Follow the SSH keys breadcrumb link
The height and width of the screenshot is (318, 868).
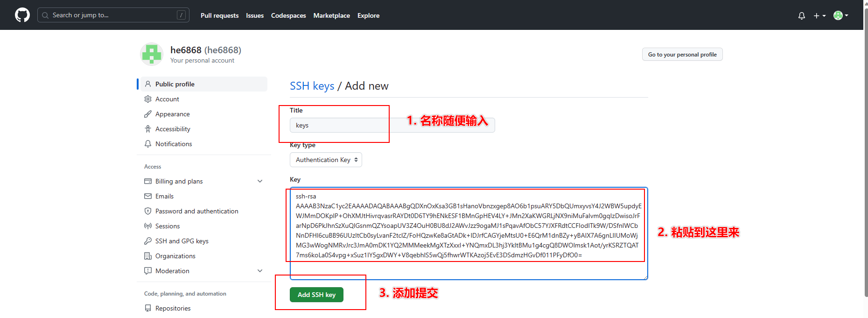point(312,86)
